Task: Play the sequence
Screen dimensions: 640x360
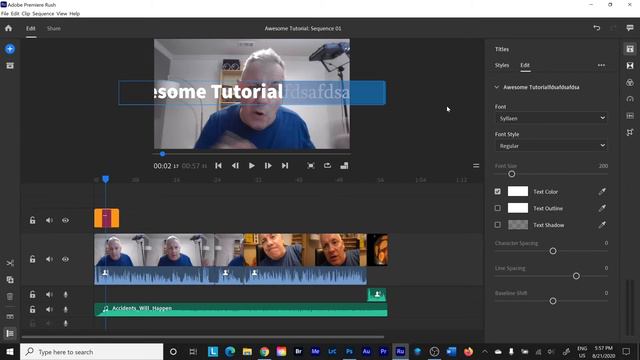Action: click(x=251, y=166)
